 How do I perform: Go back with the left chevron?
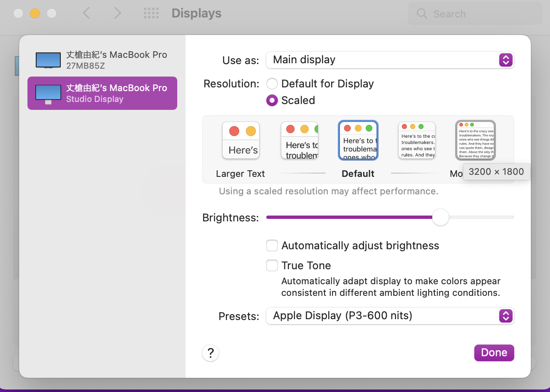[86, 13]
